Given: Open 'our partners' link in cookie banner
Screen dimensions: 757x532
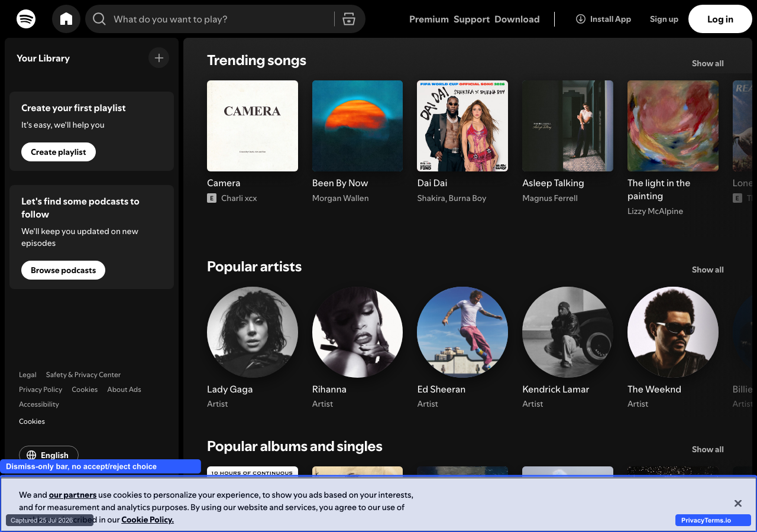Looking at the screenshot, I should coord(73,495).
